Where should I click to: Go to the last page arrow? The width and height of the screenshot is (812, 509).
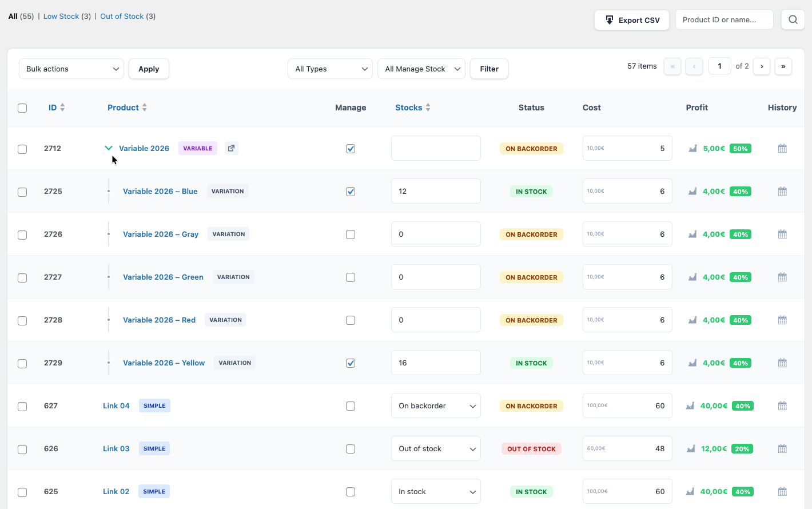(x=783, y=66)
